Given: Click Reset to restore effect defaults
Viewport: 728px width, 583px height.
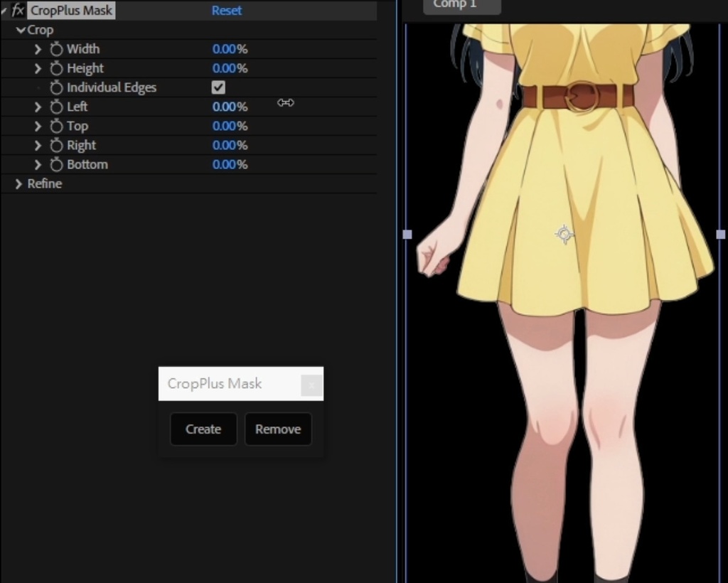Looking at the screenshot, I should [226, 10].
